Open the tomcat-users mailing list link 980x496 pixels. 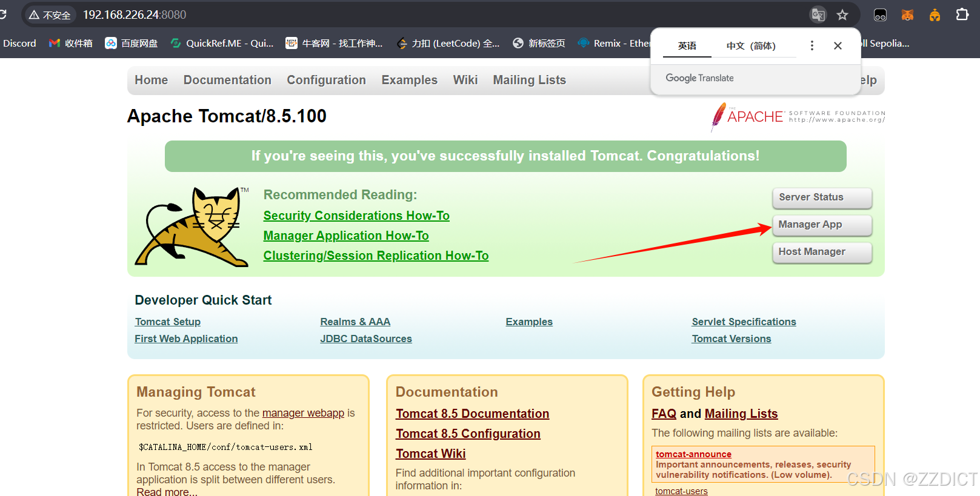pyautogui.click(x=681, y=491)
